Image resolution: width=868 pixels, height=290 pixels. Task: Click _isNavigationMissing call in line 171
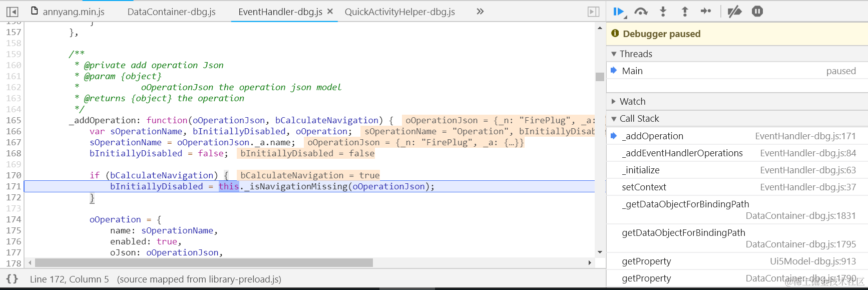tap(296, 186)
